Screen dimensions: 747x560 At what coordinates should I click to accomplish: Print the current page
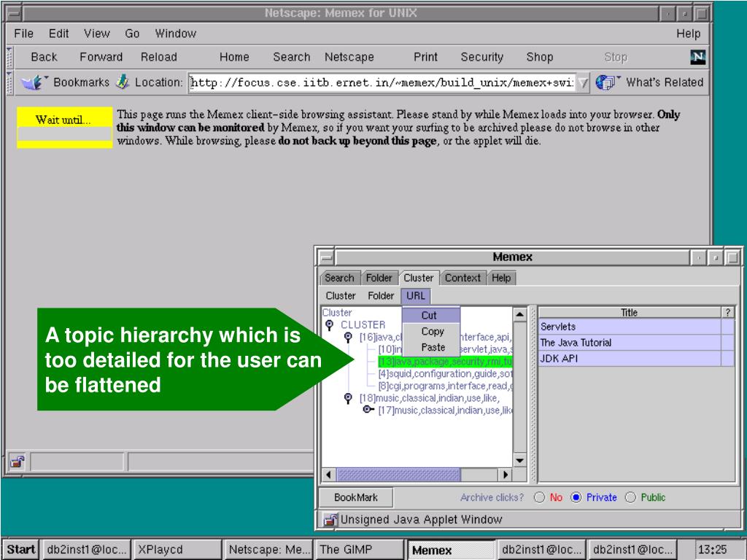425,57
